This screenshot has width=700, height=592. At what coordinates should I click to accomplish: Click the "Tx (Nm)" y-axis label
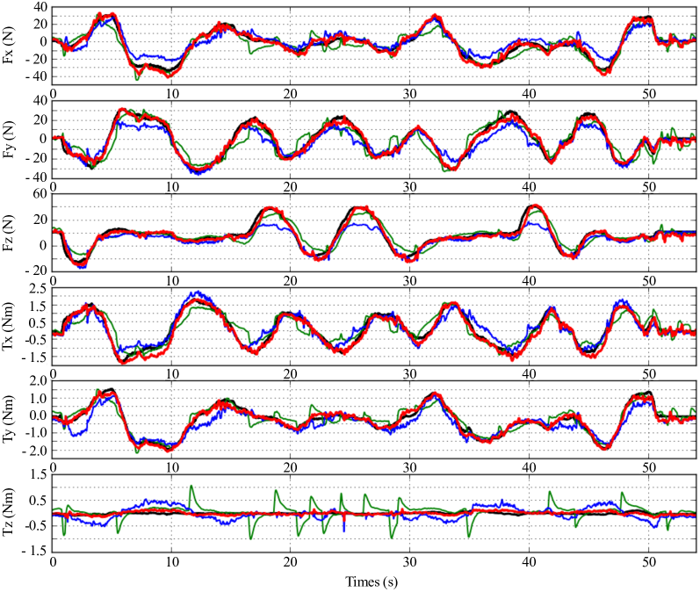click(x=9, y=326)
